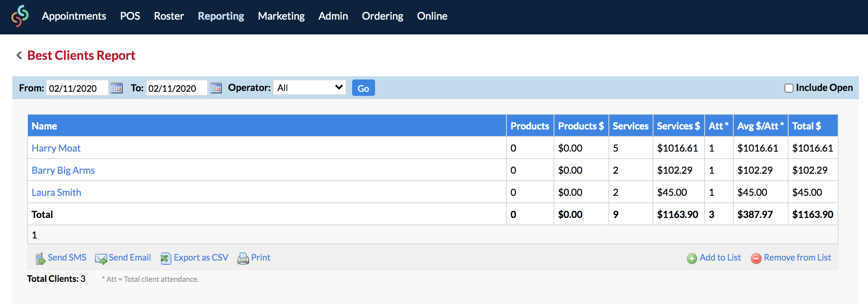Image resolution: width=868 pixels, height=304 pixels.
Task: Click the Avg $/Att * column header
Action: pos(760,126)
